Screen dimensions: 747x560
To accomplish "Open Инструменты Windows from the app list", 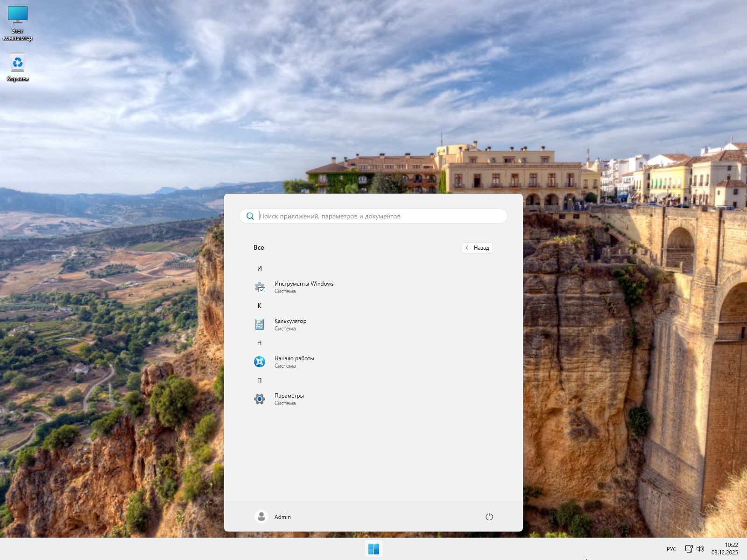I will (x=303, y=287).
